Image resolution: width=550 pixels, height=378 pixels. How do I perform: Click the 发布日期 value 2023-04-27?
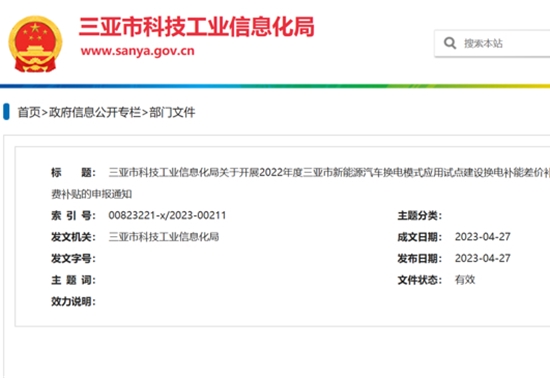483,258
